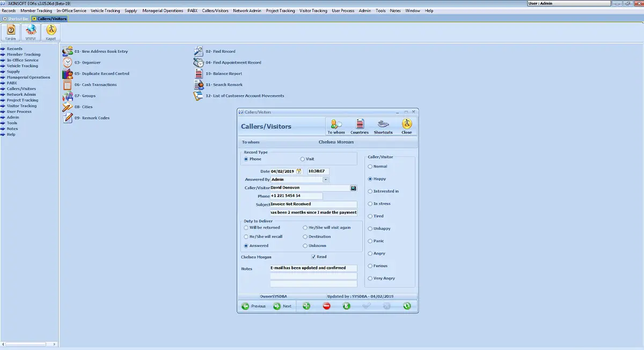This screenshot has height=350, width=644.
Task: Open 01- New Address Book Entry icon
Action: click(x=67, y=51)
